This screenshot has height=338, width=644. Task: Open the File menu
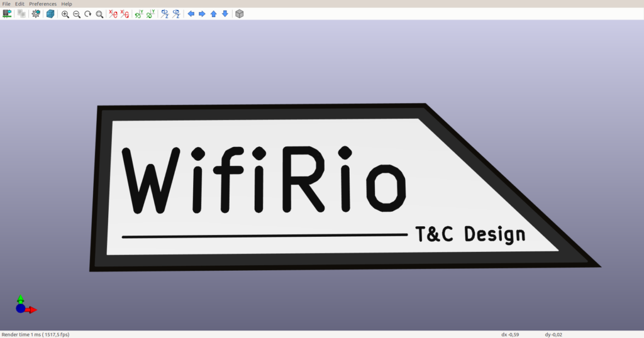6,4
